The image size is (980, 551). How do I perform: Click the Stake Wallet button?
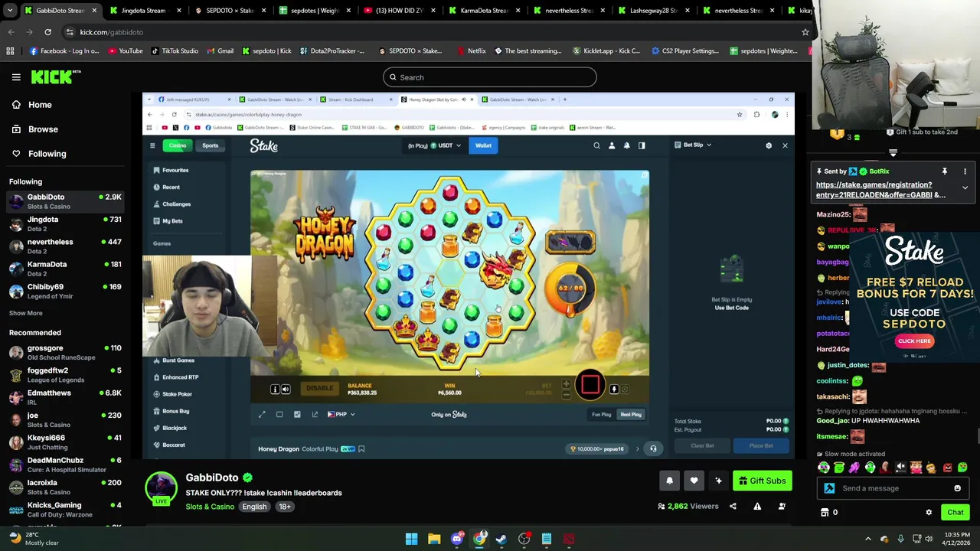tap(483, 145)
